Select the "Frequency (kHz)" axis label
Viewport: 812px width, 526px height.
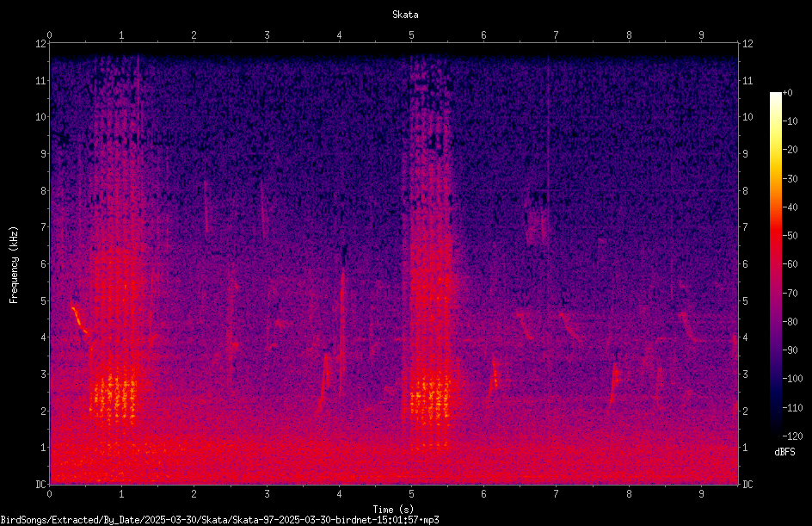(x=14, y=265)
